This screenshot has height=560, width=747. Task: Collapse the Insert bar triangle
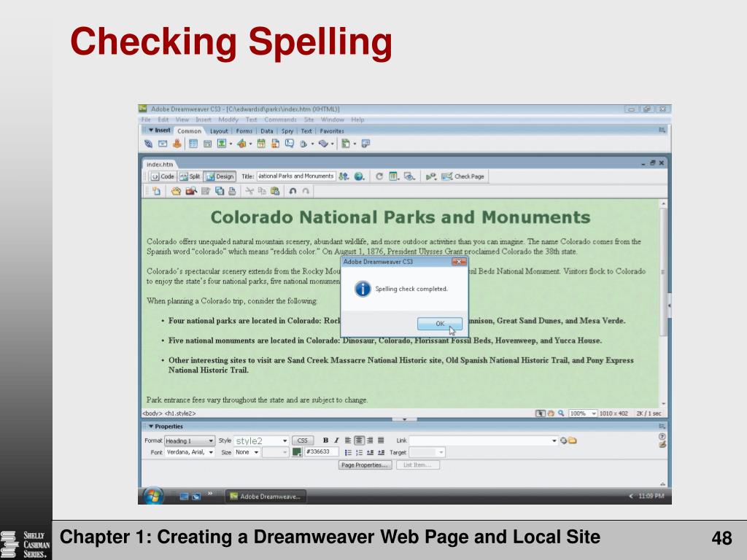[x=151, y=130]
